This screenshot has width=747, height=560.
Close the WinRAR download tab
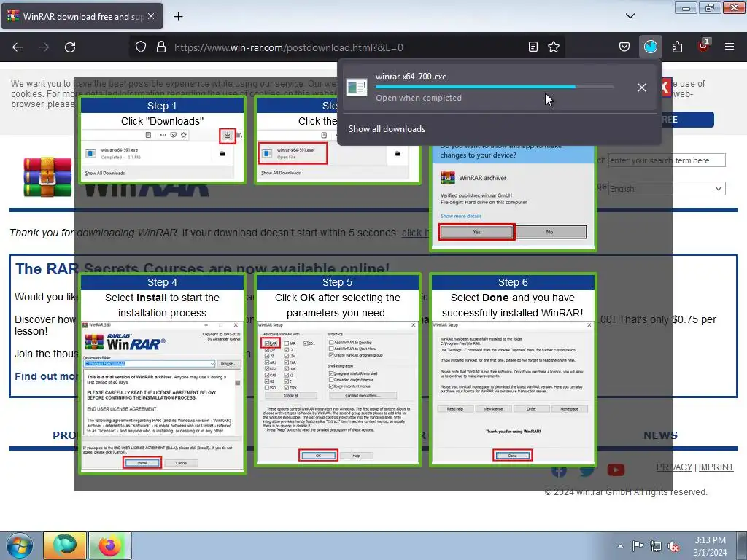(151, 16)
